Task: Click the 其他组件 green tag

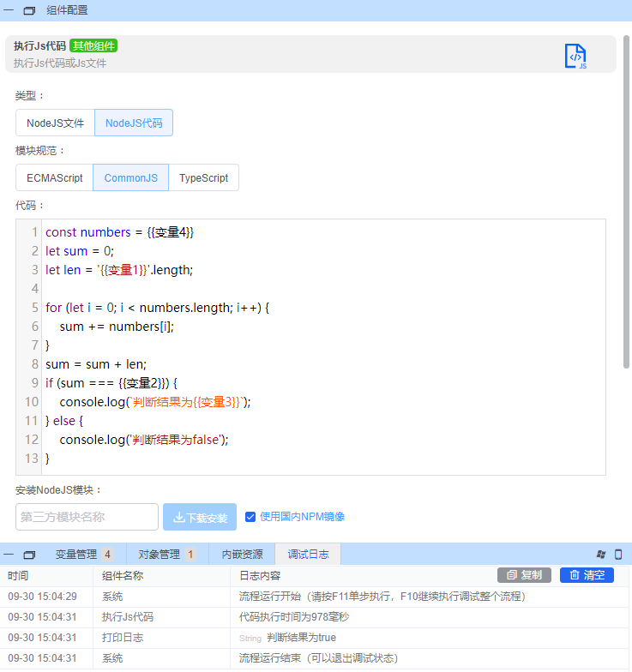Action: (x=93, y=46)
